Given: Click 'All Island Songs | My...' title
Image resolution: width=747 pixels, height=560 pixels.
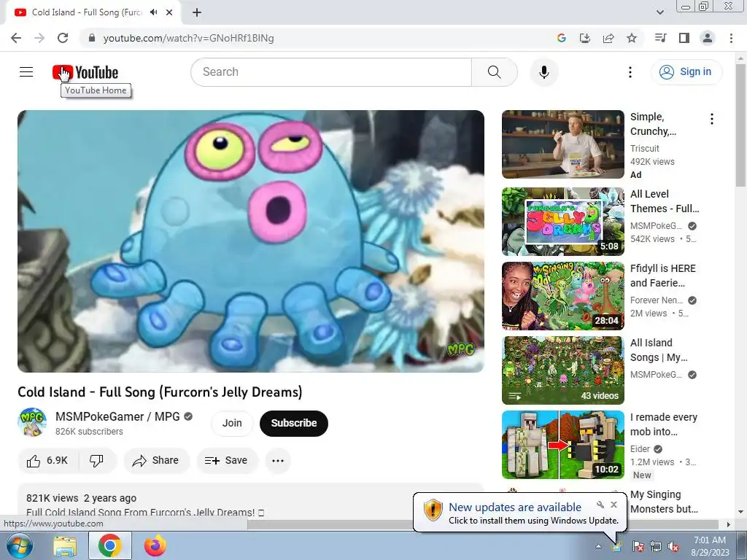Looking at the screenshot, I should (x=659, y=349).
